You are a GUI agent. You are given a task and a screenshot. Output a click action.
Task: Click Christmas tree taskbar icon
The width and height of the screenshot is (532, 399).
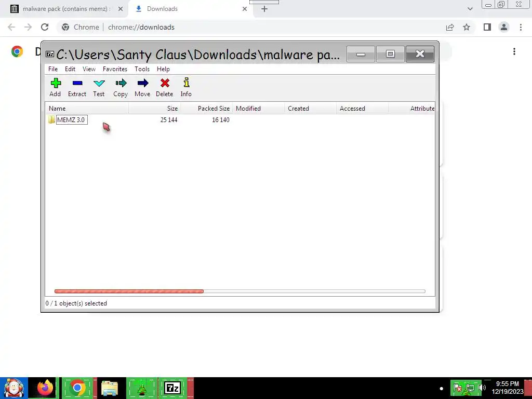click(x=142, y=388)
